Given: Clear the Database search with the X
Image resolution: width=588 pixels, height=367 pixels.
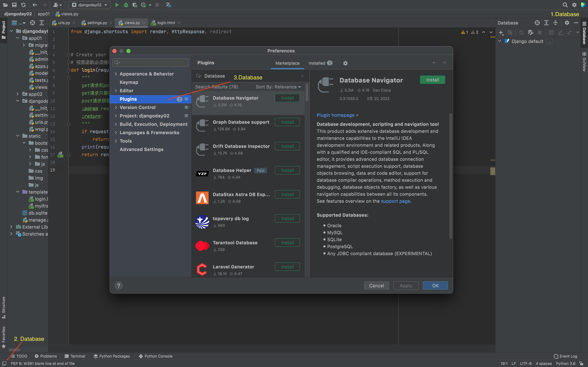Looking at the screenshot, I should point(302,75).
